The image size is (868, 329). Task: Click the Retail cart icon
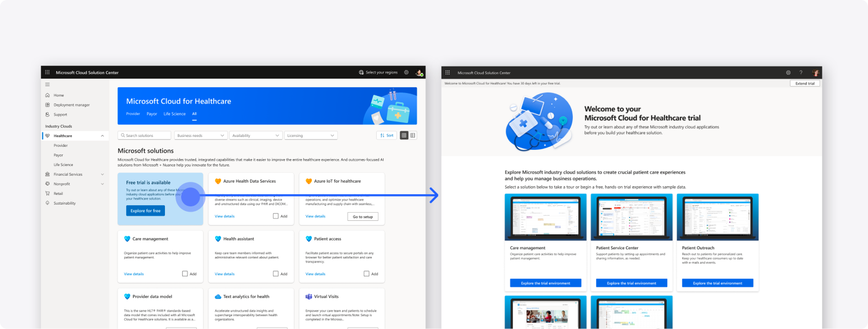pos(47,194)
